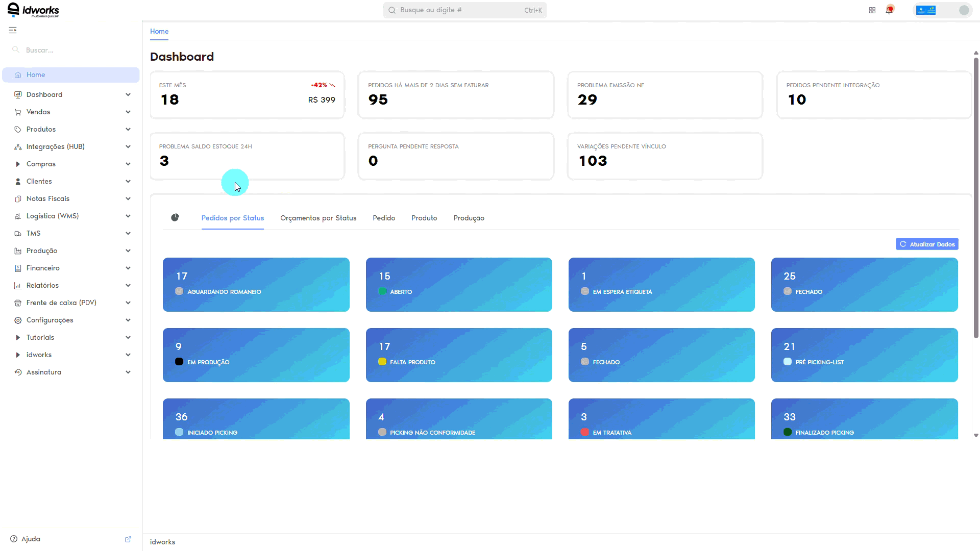Expand the Clientes chevron
Screen dimensions: 980x551
128,181
